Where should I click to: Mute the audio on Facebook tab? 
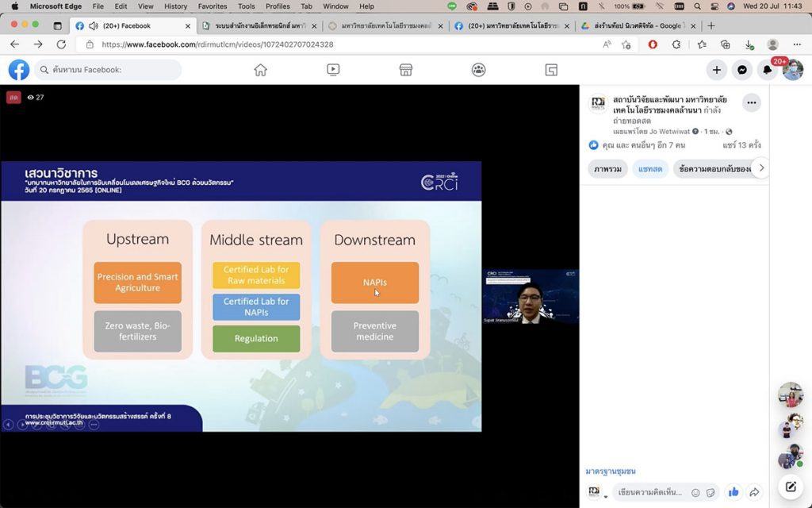click(94, 25)
